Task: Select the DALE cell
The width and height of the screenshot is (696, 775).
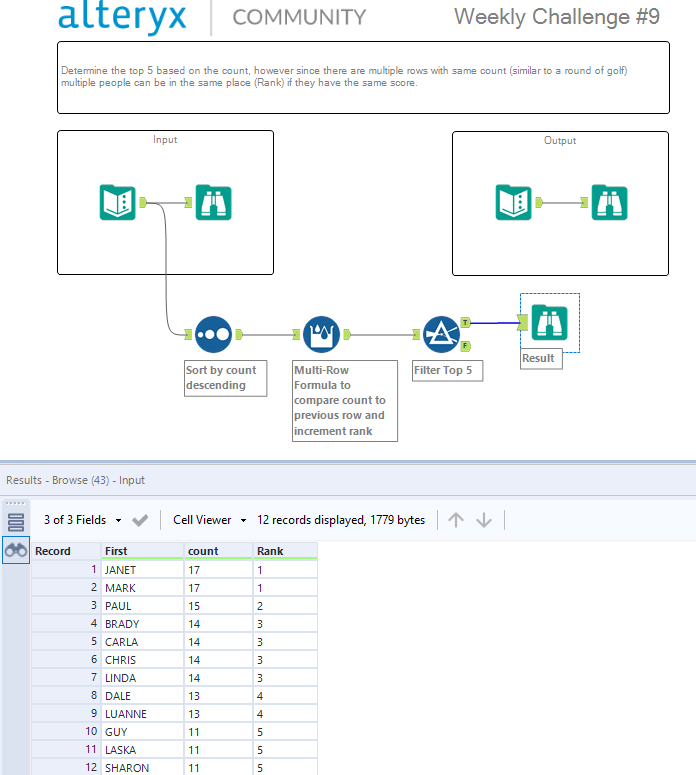Action: click(142, 696)
